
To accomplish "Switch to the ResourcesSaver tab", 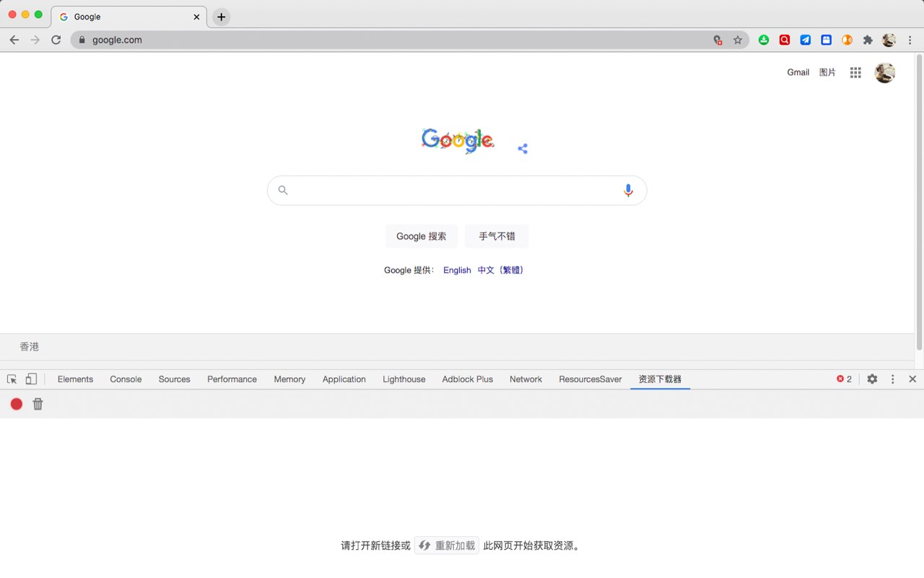I will pyautogui.click(x=590, y=379).
